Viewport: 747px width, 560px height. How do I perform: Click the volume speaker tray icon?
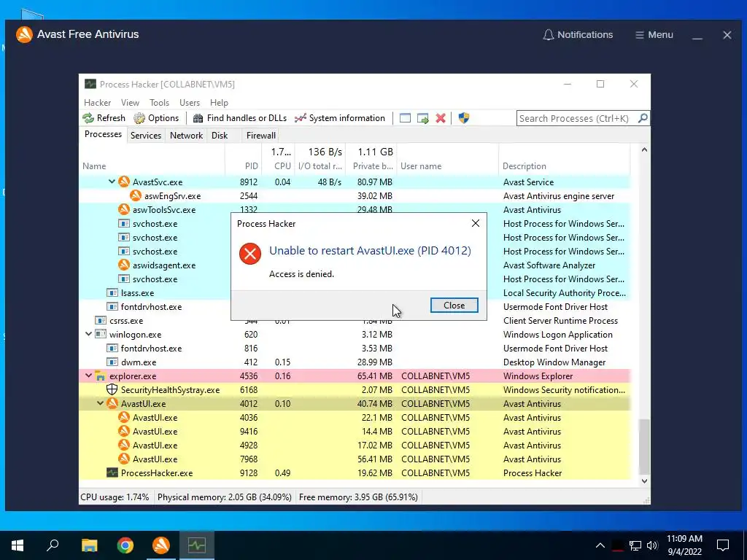(652, 545)
